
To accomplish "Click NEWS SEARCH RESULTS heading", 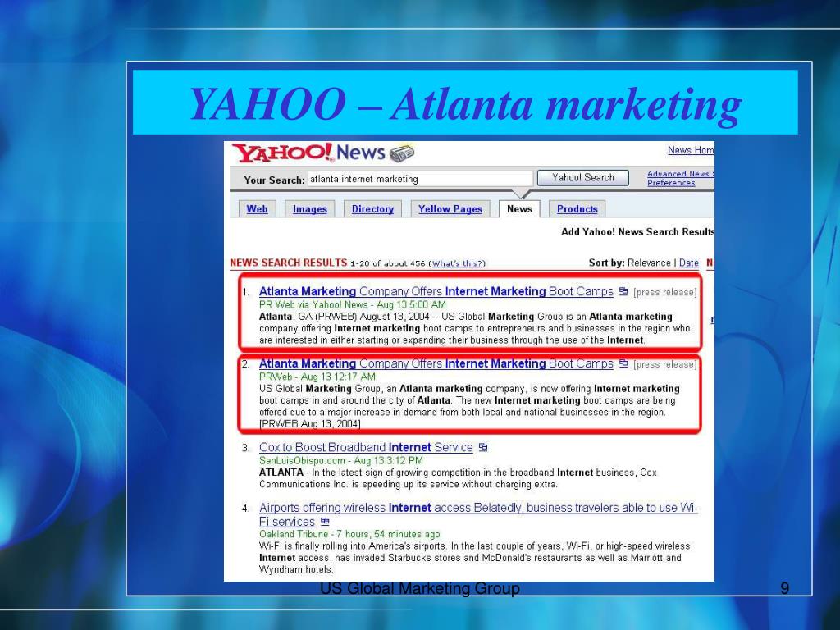I will click(288, 262).
